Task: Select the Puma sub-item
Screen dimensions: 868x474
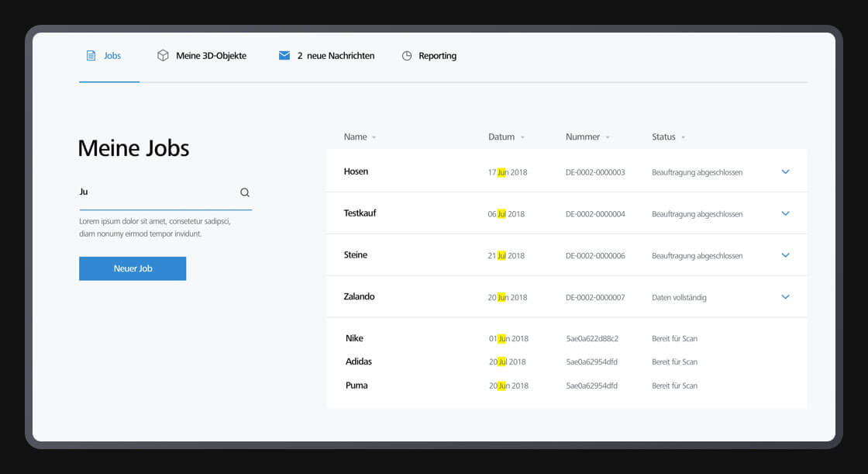Action: point(356,386)
